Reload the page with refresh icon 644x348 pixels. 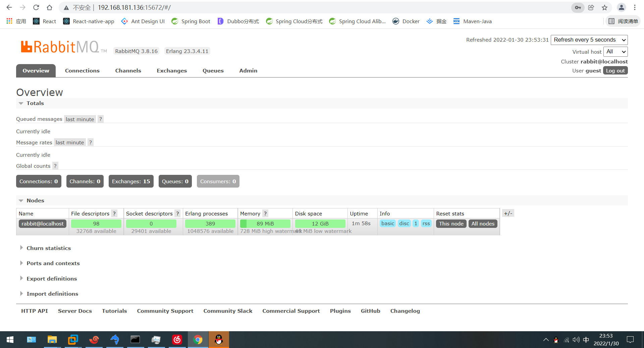point(36,7)
